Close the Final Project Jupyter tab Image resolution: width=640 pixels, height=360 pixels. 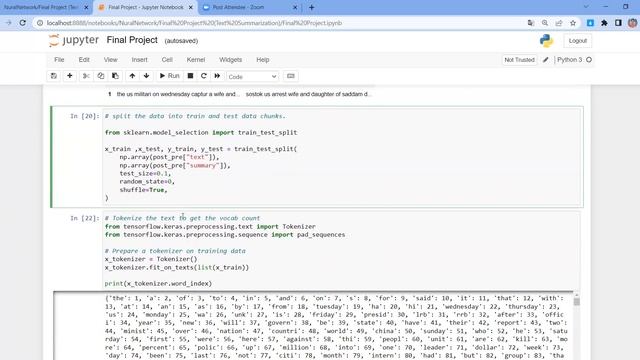(191, 7)
